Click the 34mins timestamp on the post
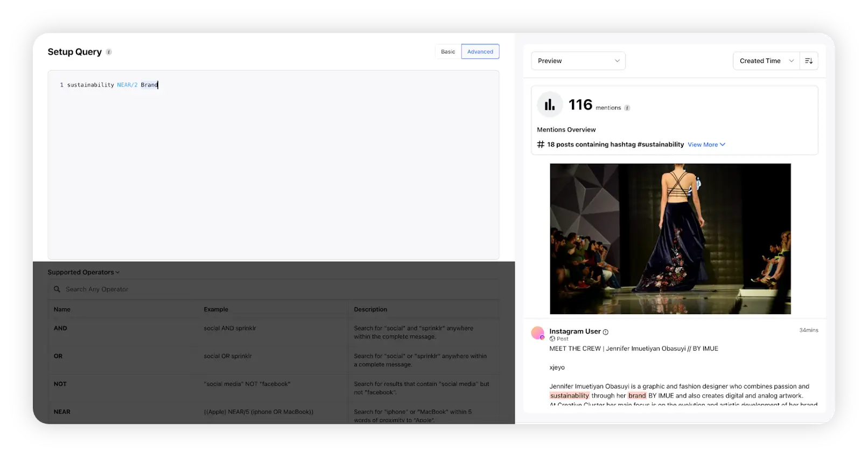The image size is (868, 457). coord(809,330)
